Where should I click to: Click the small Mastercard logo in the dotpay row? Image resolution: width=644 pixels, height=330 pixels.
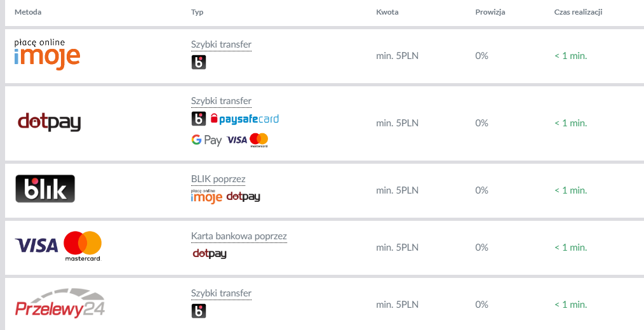click(x=258, y=140)
